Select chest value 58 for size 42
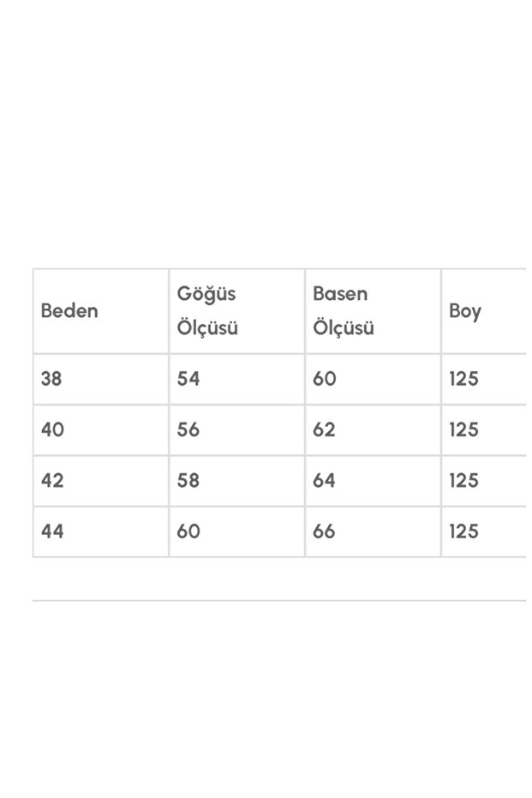532x798 pixels. [x=188, y=480]
